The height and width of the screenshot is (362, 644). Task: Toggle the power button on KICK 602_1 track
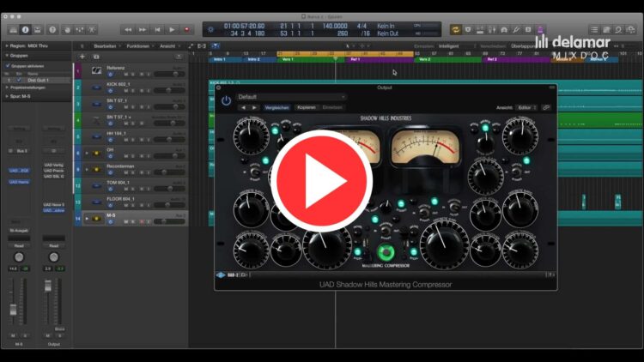(110, 91)
